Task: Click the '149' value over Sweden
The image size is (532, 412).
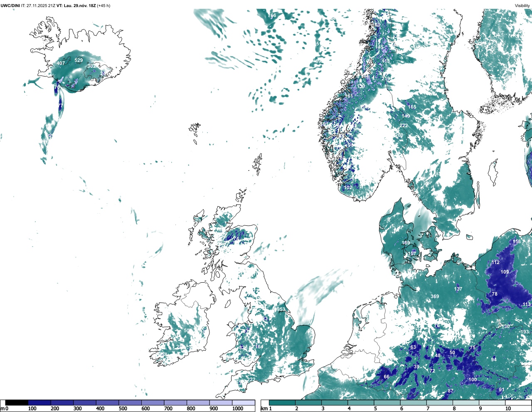Action: (x=406, y=116)
